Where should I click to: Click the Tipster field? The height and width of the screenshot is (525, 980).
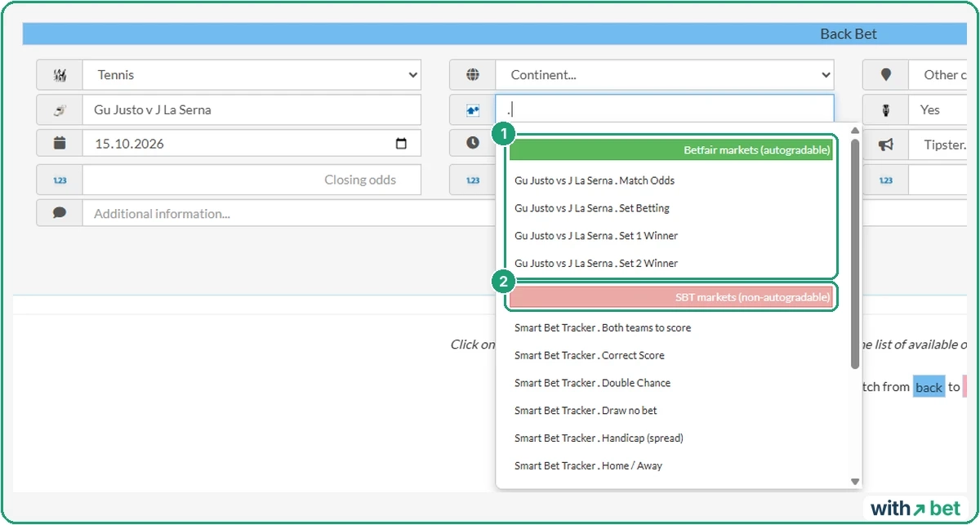938,145
